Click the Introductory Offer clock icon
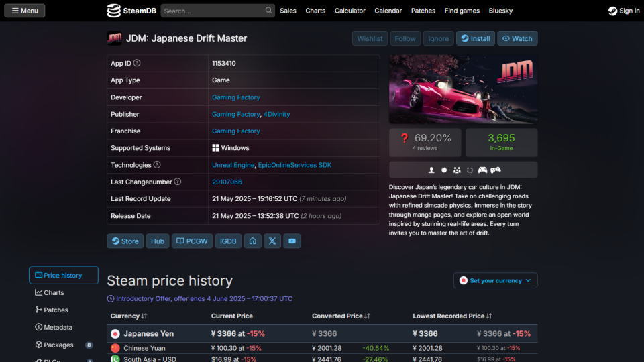This screenshot has height=362, width=644. [111, 299]
